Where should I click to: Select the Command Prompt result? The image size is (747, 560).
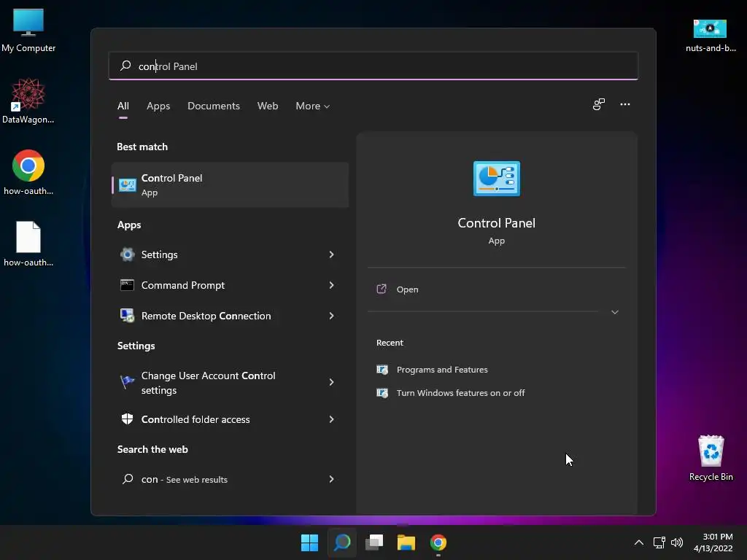(x=230, y=285)
